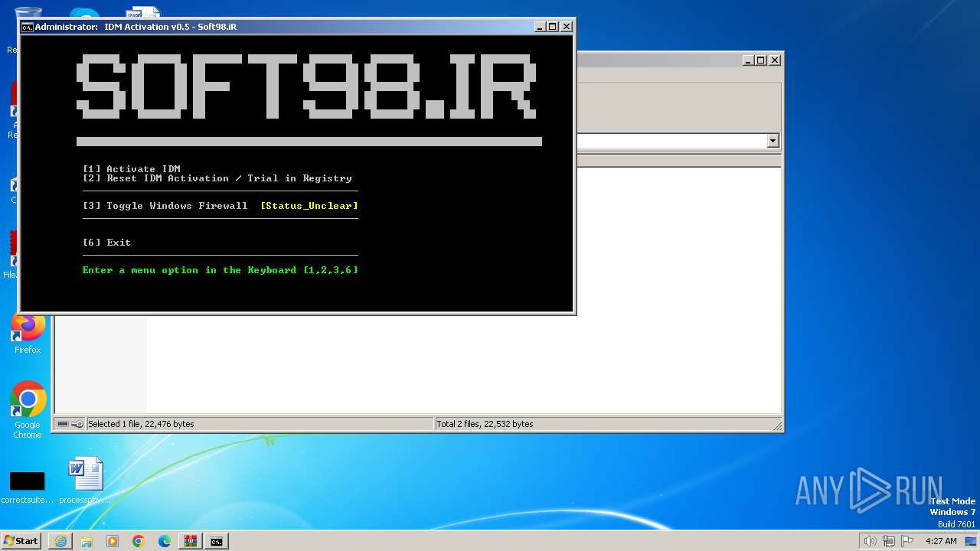The height and width of the screenshot is (551, 980).
Task: Switch to the command prompt taskbar button
Action: (x=217, y=541)
